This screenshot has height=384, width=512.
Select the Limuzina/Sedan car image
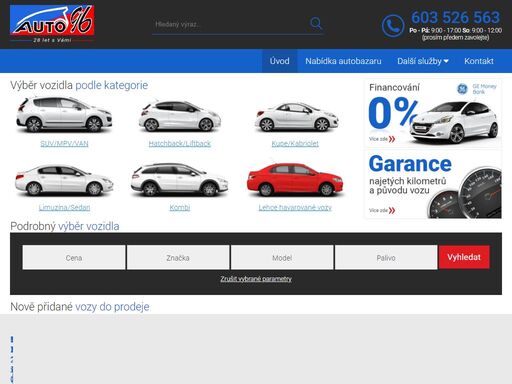(x=64, y=180)
